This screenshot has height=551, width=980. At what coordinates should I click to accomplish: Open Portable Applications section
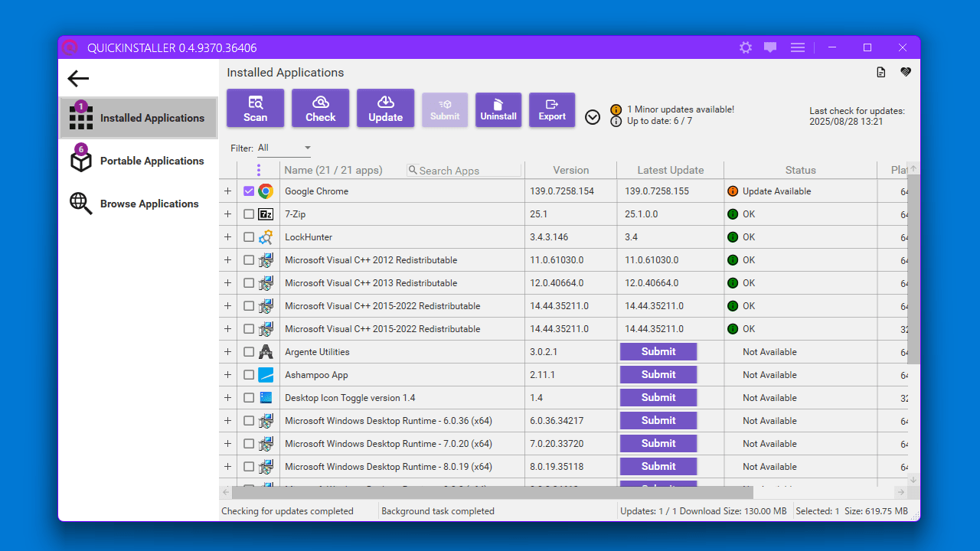click(139, 161)
